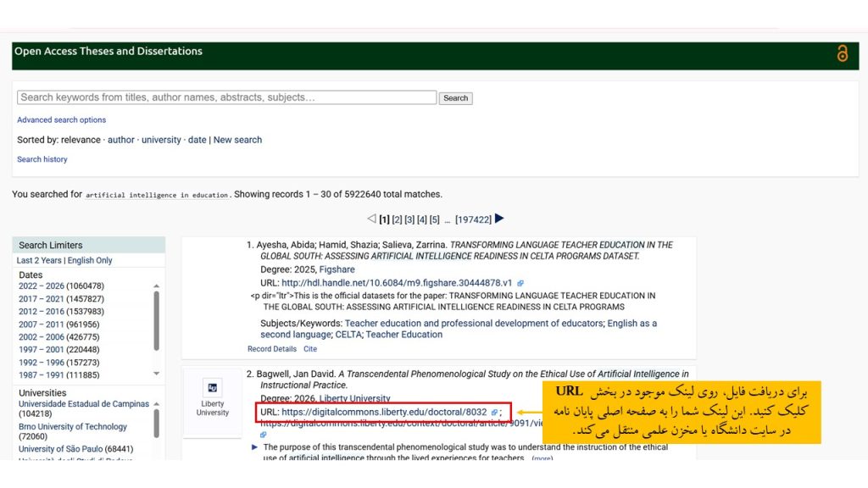The width and height of the screenshot is (868, 488).
Task: Filter by dates 1992 – 1996
Action: point(42,363)
